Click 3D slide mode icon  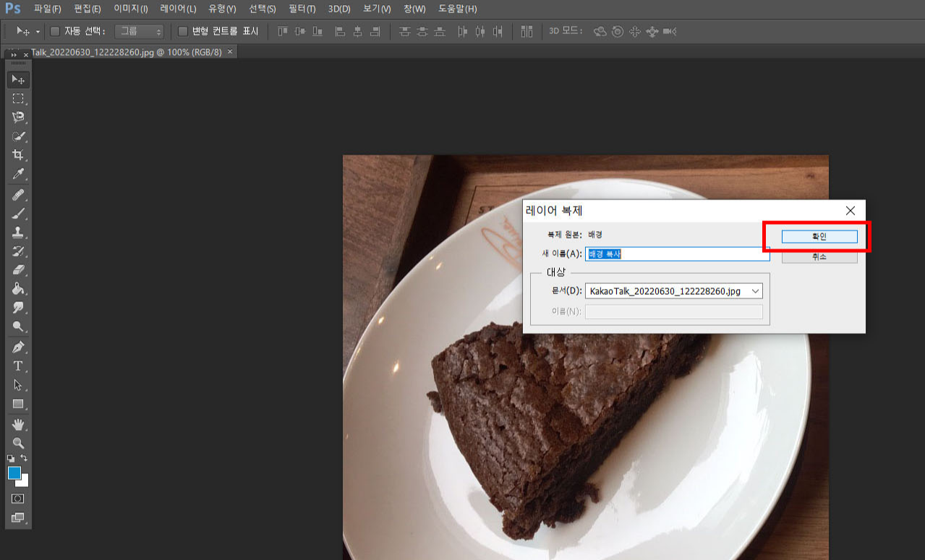(652, 32)
